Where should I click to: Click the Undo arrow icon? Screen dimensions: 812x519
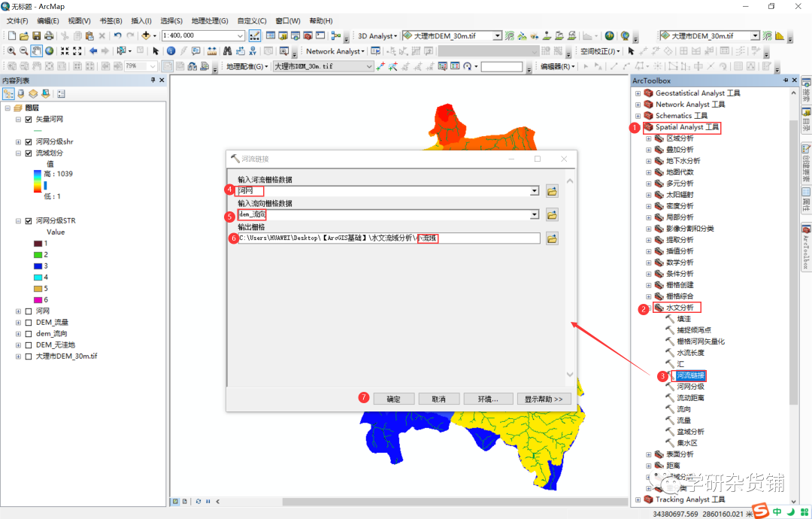pos(118,36)
